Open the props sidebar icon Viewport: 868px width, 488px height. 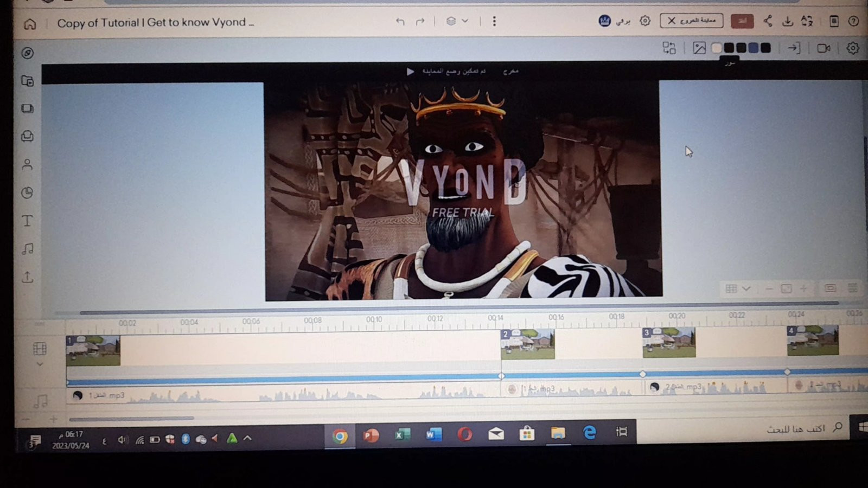[x=28, y=136]
